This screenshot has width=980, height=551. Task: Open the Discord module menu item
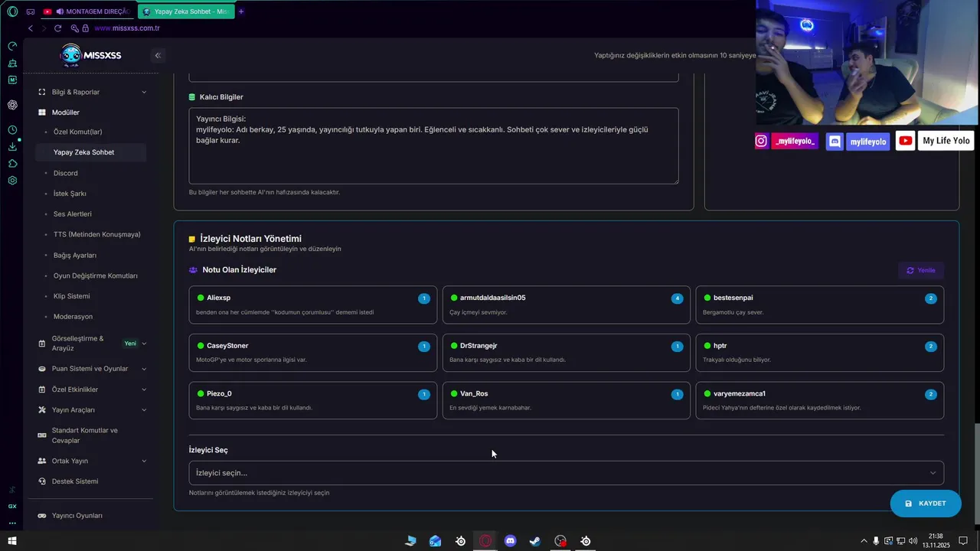(65, 173)
